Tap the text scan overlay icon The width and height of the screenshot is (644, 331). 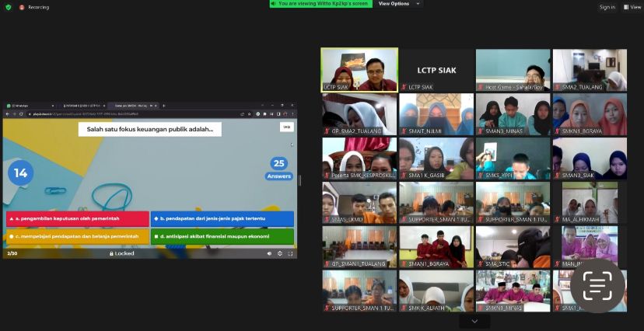(x=597, y=286)
